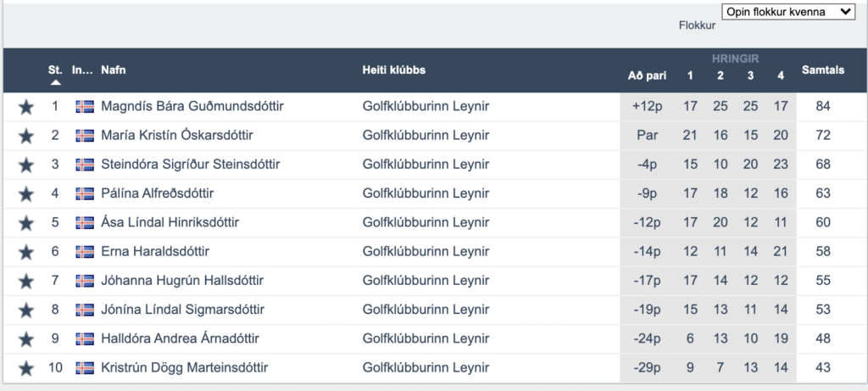Toggle star on Kristrún Dögg Marteinsdóttir row
Image resolution: width=868 pixels, height=391 pixels.
pos(26,368)
